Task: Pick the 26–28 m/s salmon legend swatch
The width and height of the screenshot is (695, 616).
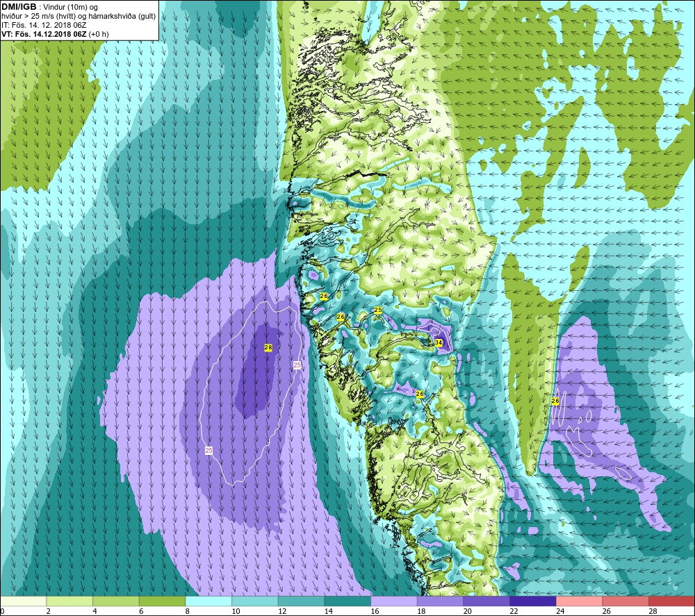Action: click(x=625, y=601)
